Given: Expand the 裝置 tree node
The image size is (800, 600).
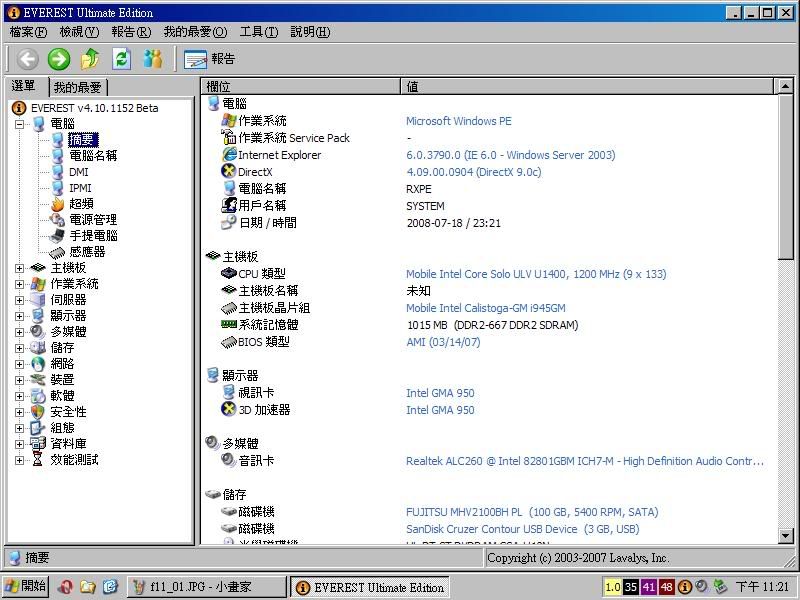Looking at the screenshot, I should coord(19,380).
